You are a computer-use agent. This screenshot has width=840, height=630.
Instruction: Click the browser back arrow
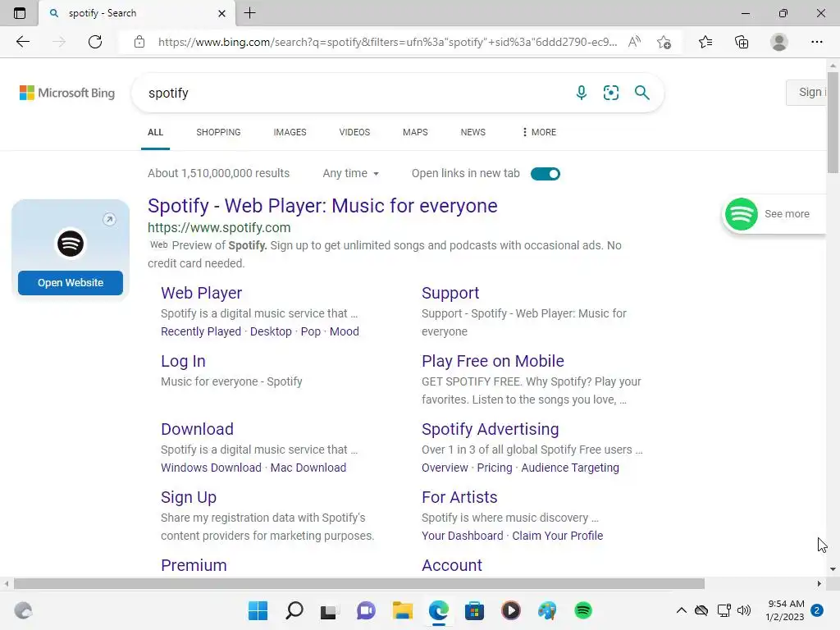coord(22,42)
